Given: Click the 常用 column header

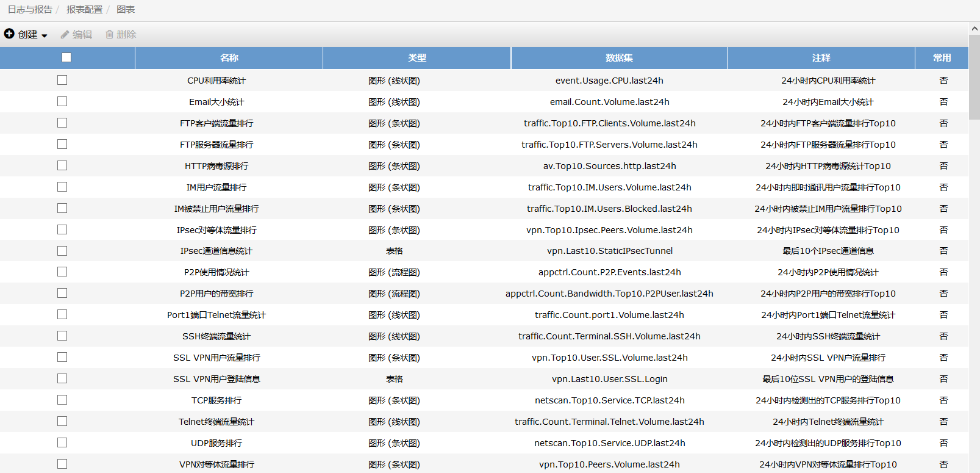Looking at the screenshot, I should click(x=942, y=58).
